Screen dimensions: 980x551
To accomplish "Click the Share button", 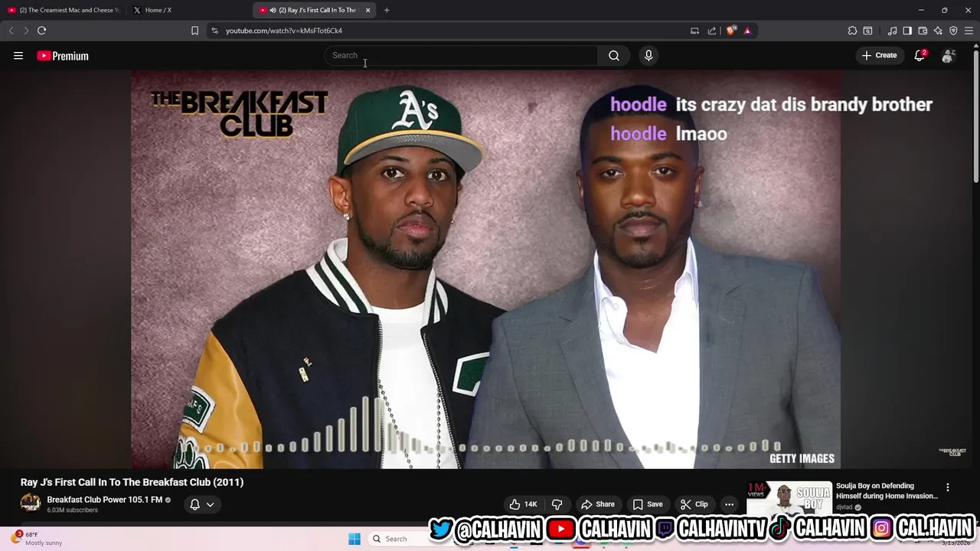I will (x=597, y=504).
